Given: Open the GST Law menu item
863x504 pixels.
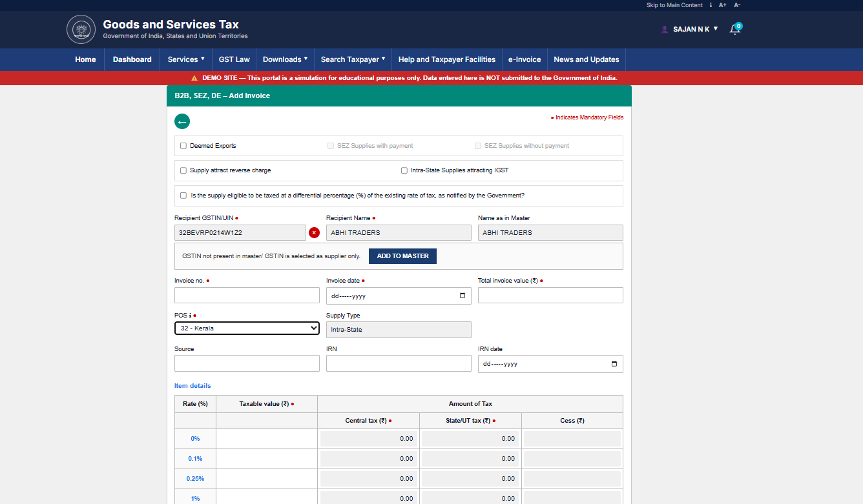Looking at the screenshot, I should [x=234, y=59].
